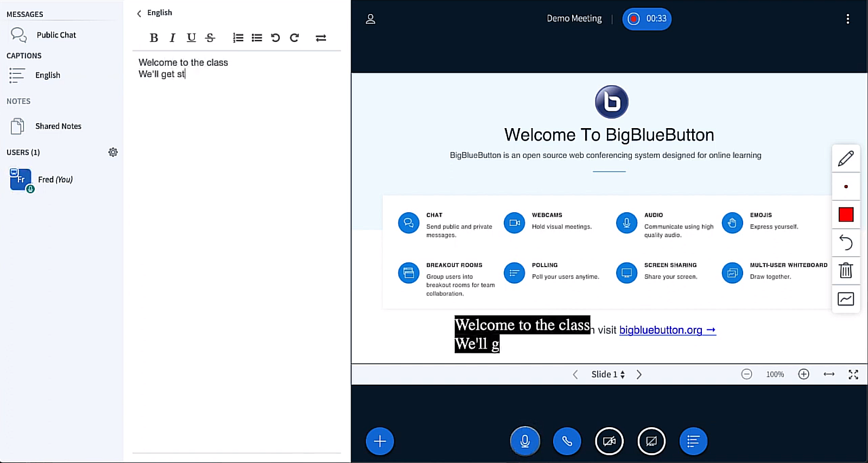This screenshot has height=463, width=868.
Task: Click the BigBlueButton logo on slide
Action: coord(611,102)
